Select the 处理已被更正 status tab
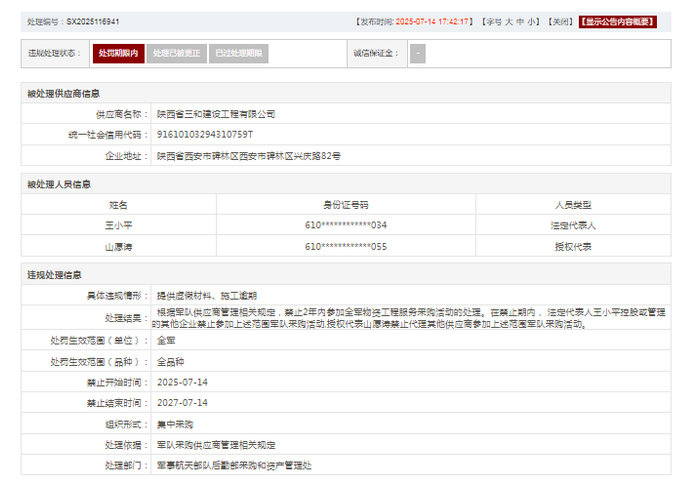 click(x=176, y=54)
